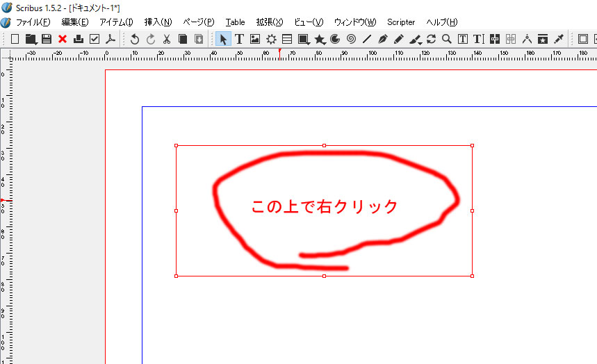This screenshot has width=597, height=364.
Task: Select the Bezier Curve pen tool
Action: point(383,39)
